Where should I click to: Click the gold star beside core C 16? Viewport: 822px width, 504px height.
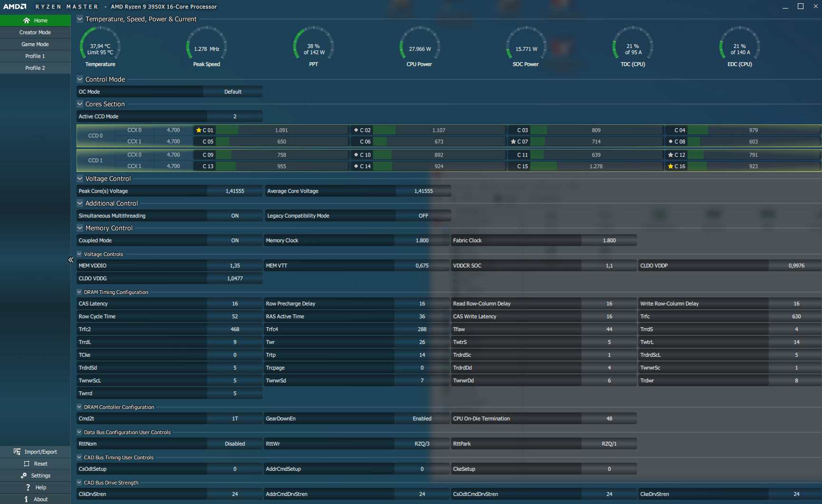pyautogui.click(x=670, y=166)
